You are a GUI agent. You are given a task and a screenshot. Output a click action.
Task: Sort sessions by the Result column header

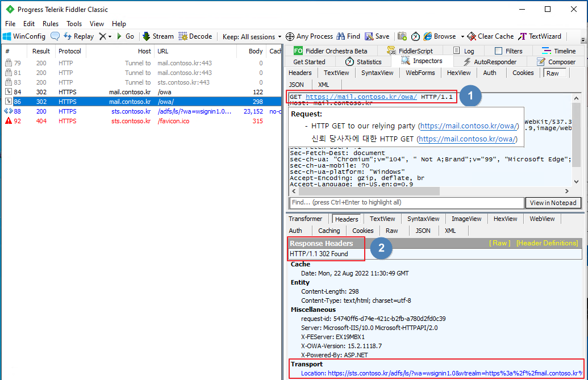[41, 51]
